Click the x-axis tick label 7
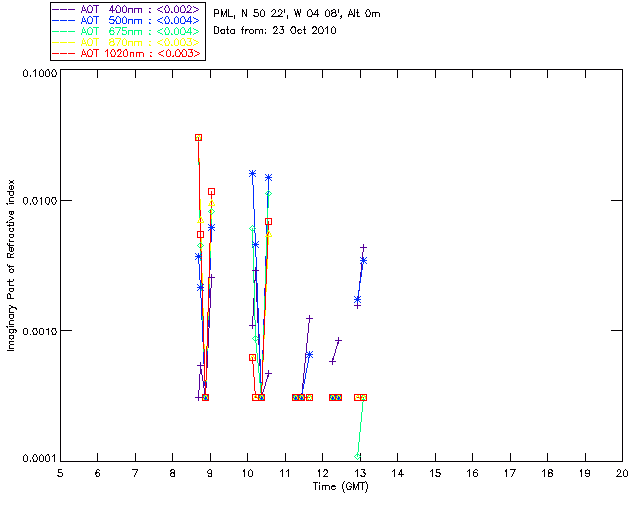The image size is (640, 512). [135, 473]
